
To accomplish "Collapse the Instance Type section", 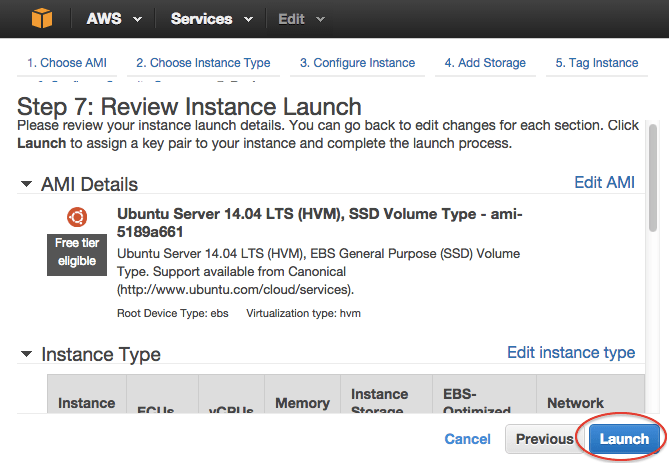I will pyautogui.click(x=26, y=354).
